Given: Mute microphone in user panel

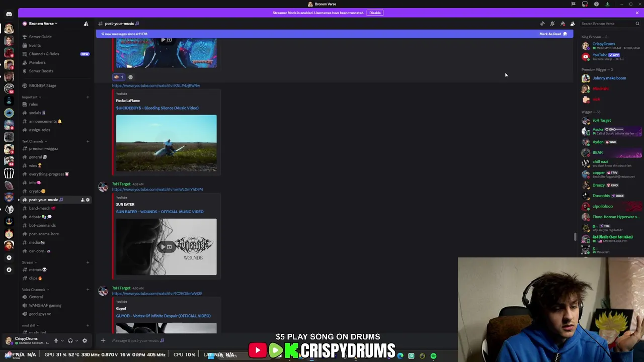Looking at the screenshot, I should 56,340.
